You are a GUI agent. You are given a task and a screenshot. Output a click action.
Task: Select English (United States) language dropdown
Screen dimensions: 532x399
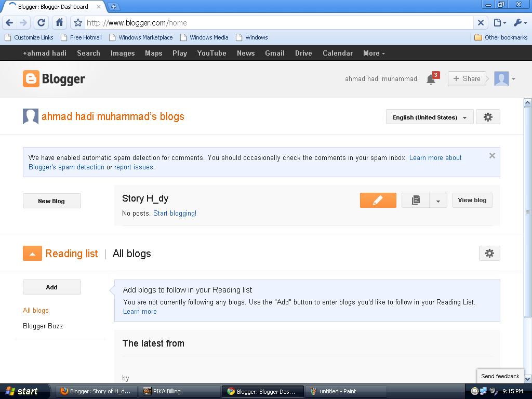click(430, 117)
